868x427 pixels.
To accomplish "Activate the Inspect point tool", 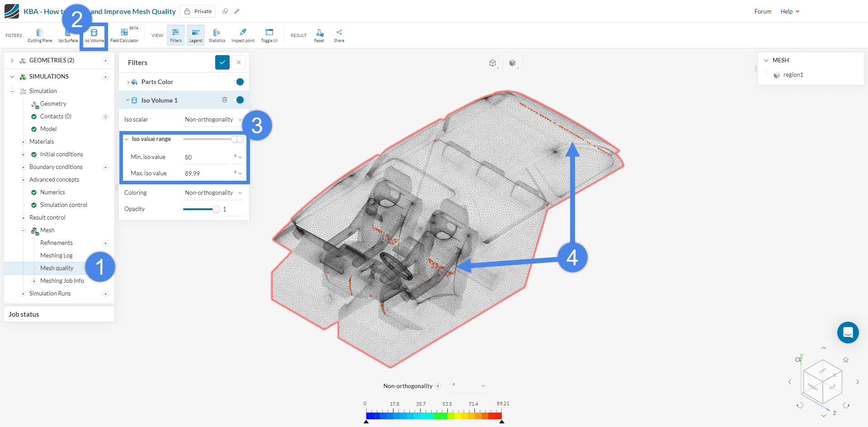I will click(x=243, y=35).
